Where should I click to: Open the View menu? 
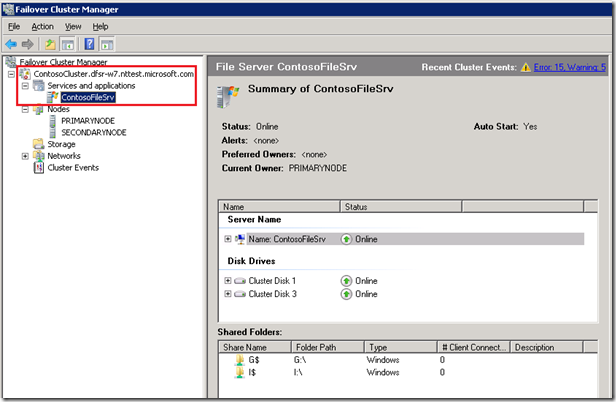[x=73, y=26]
